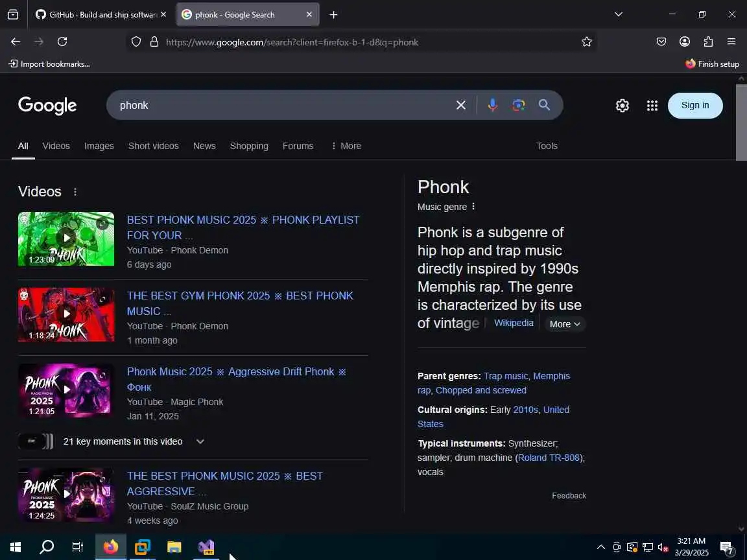Expand the list all tabs dropdown
Image resolution: width=747 pixels, height=560 pixels.
(619, 15)
